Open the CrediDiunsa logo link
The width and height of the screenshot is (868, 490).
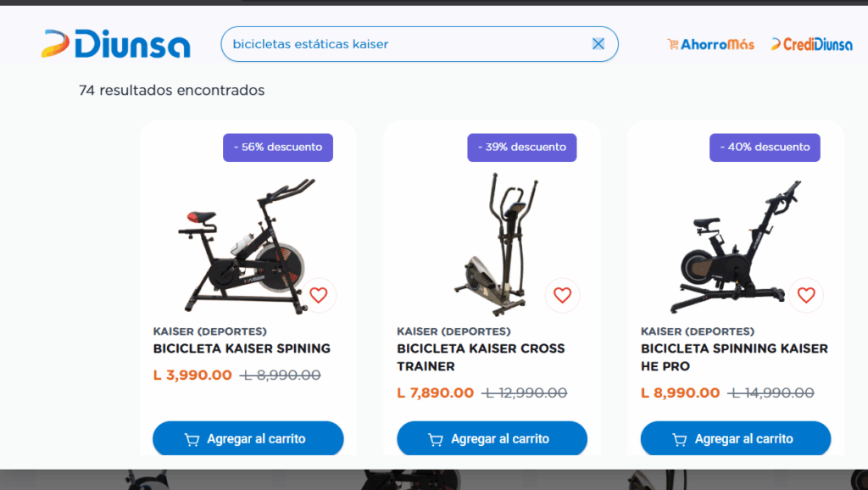coord(811,44)
